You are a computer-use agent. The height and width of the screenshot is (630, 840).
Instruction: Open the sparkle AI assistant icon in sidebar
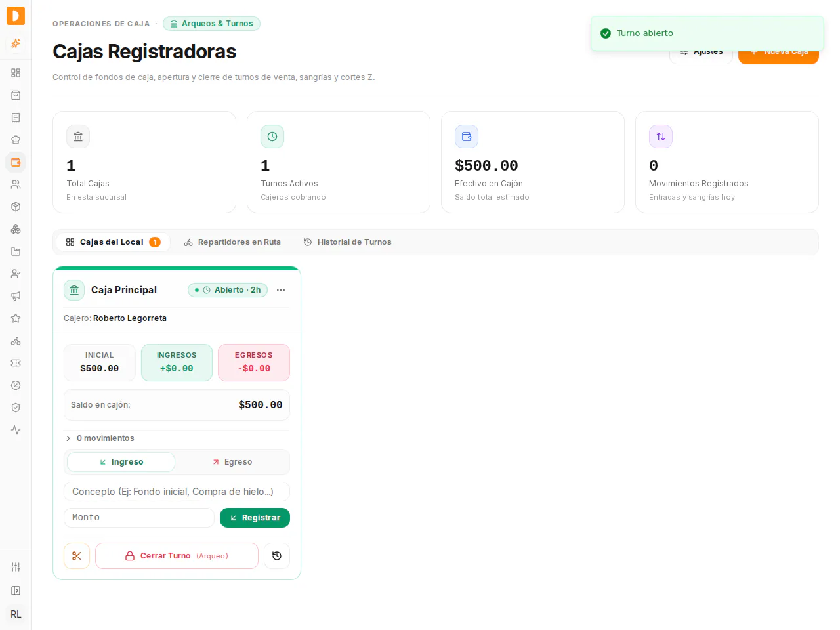point(16,43)
